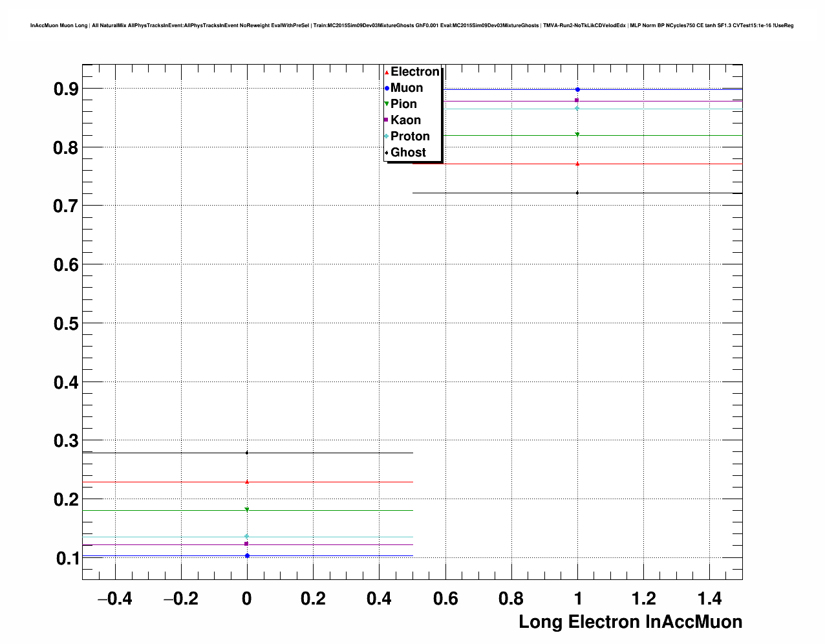This screenshot has width=825, height=644.
Task: Click the cyan Proton legend marker
Action: (387, 136)
